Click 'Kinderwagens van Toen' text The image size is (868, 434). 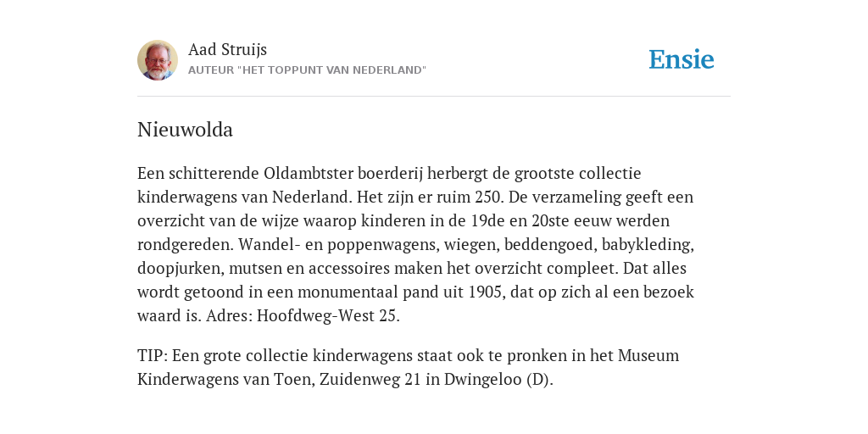click(x=225, y=380)
